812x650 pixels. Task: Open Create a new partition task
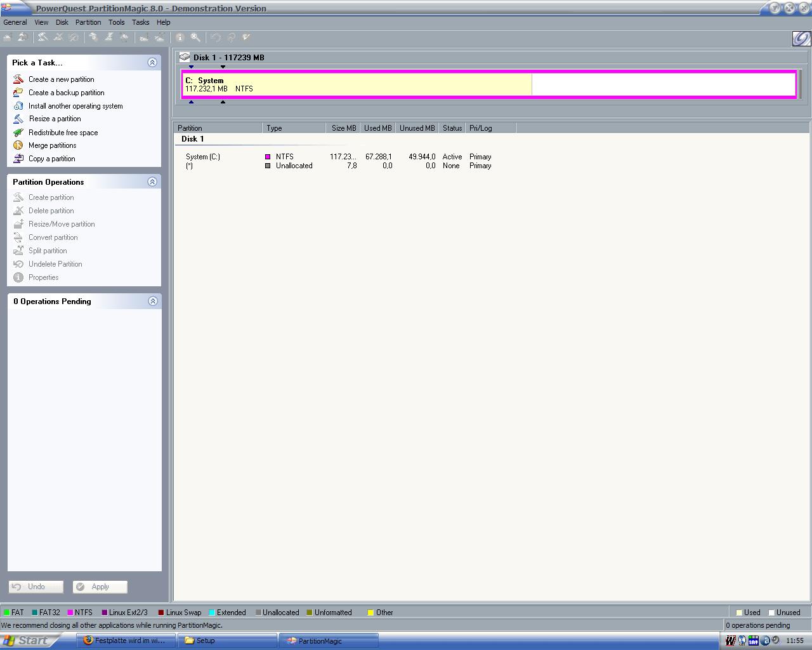pyautogui.click(x=61, y=79)
